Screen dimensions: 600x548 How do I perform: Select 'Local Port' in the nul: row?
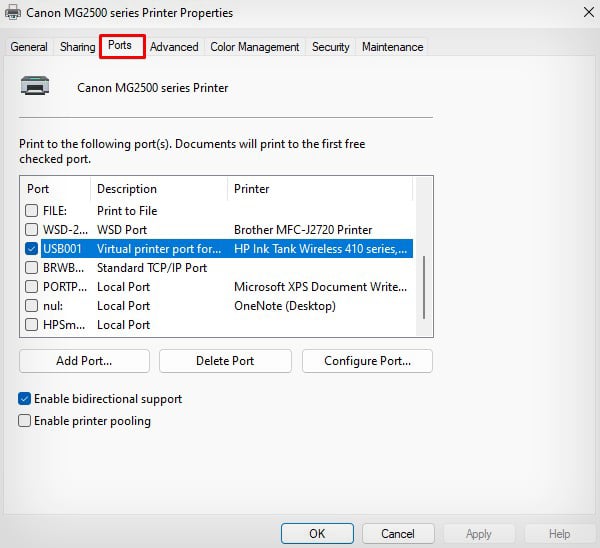pos(123,306)
